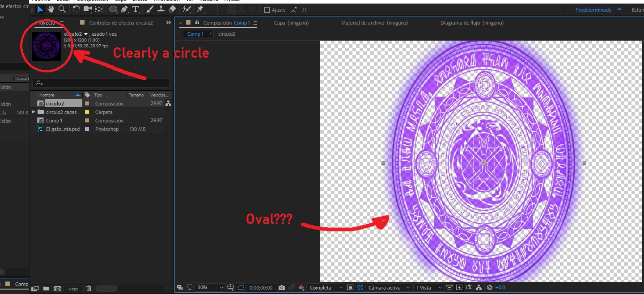Screen dimensions: 644x294
Task: Toggle mask and shape path visibility
Action: click(x=241, y=287)
